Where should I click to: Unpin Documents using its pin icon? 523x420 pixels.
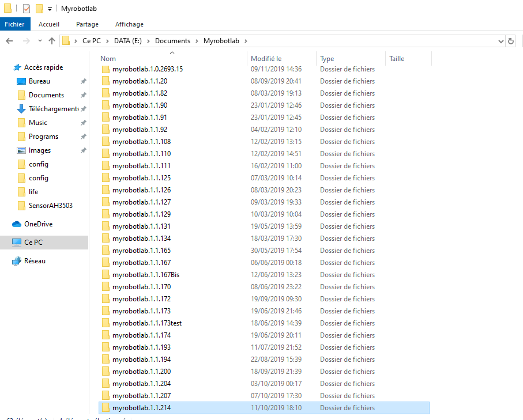click(x=84, y=95)
